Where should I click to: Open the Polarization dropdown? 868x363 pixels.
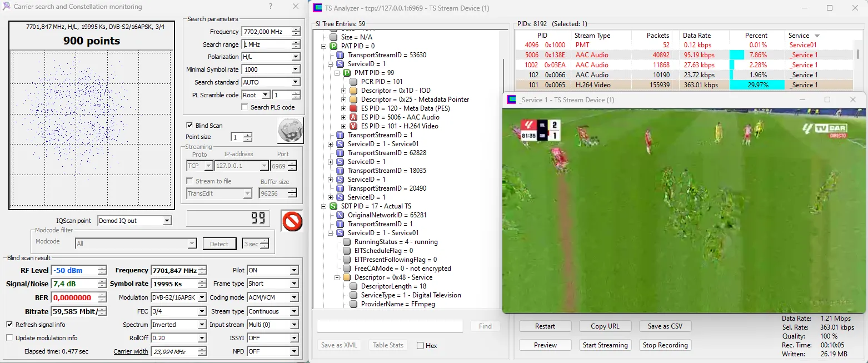tap(296, 57)
